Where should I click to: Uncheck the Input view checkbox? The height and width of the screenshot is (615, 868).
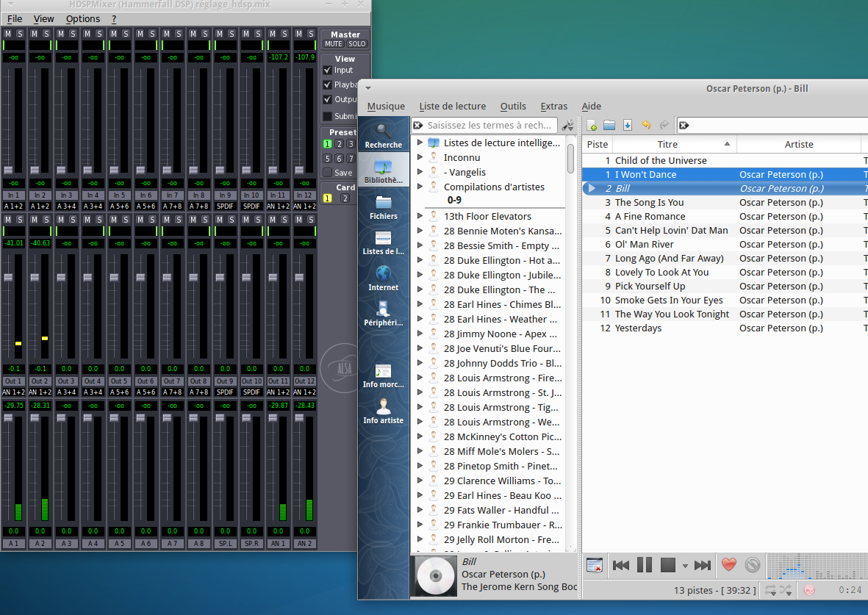click(328, 71)
